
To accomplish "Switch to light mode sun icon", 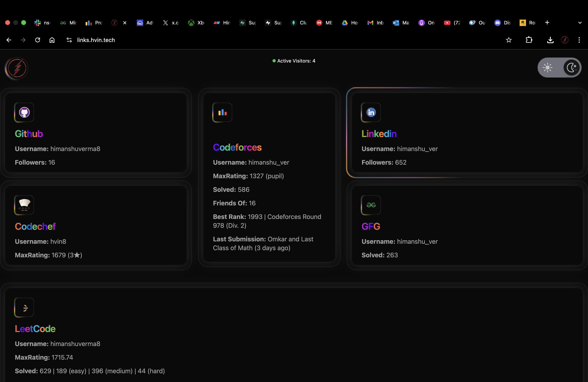I will click(x=547, y=68).
